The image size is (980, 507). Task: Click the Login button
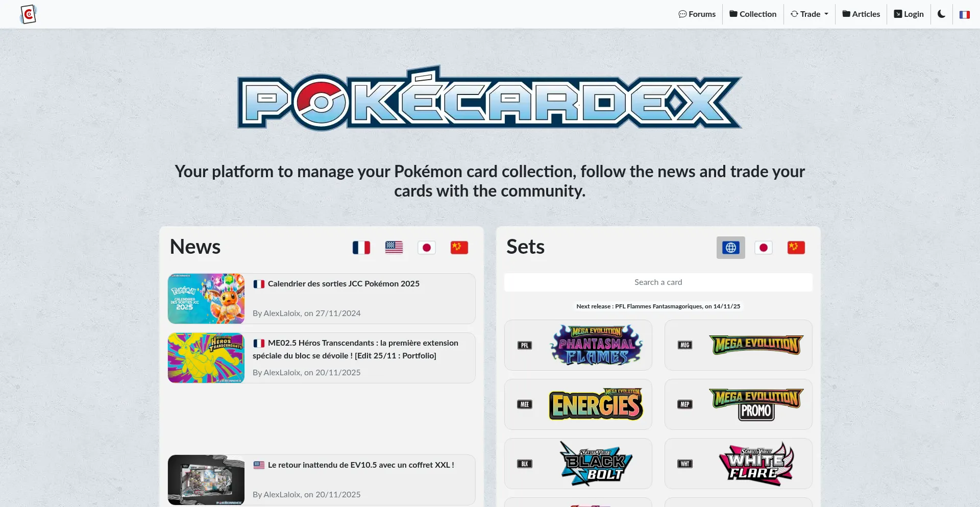(909, 14)
